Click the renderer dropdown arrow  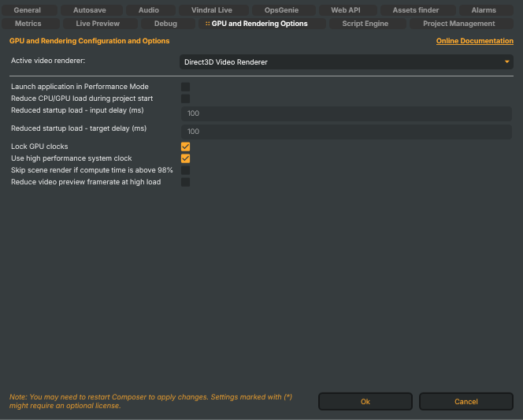pyautogui.click(x=506, y=62)
